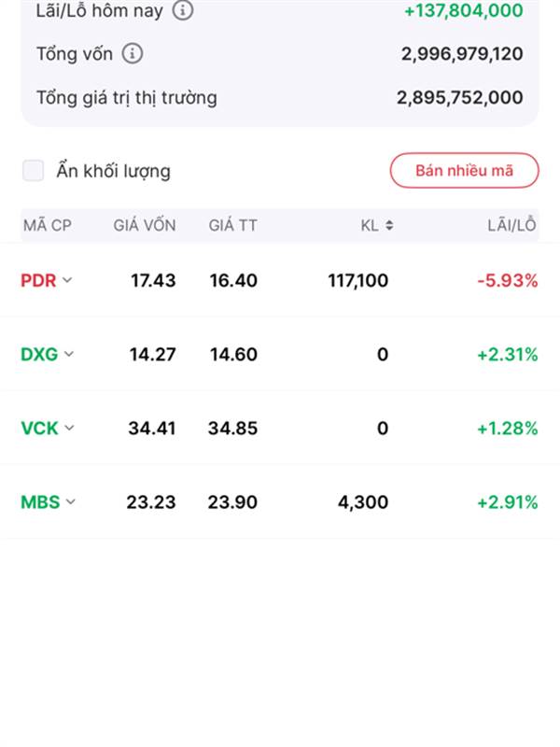The width and height of the screenshot is (560, 747).
Task: Open the VCK stock ticker
Action: click(39, 429)
